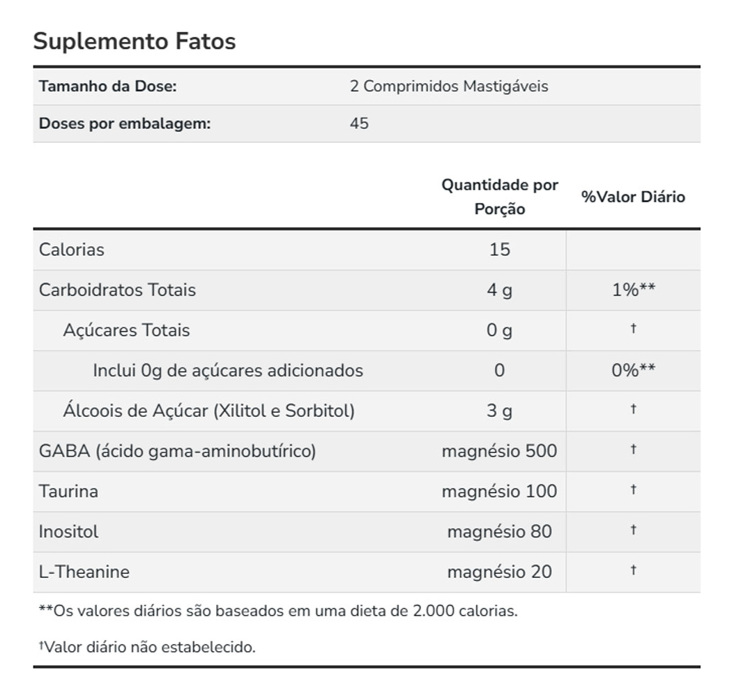The image size is (734, 700).
Task: Select the "Carboidratos Totais" row label
Action: click(x=118, y=290)
